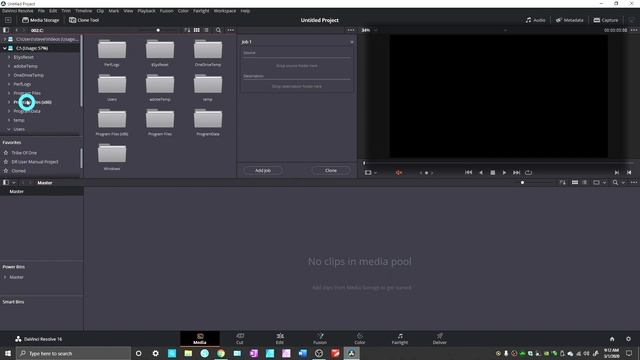Image resolution: width=640 pixels, height=360 pixels.
Task: Open the Help menu
Action: [245, 11]
